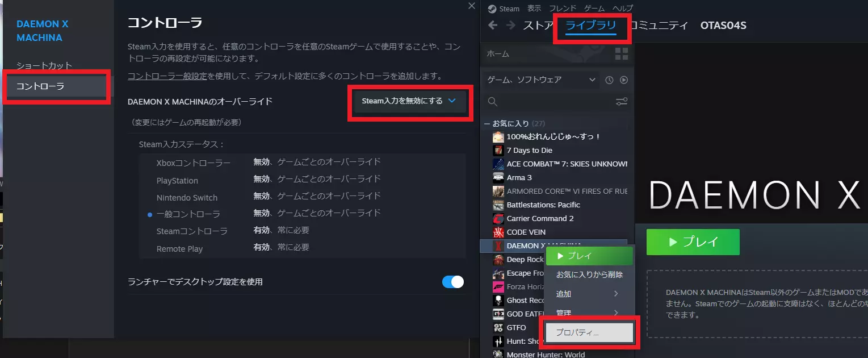The image size is (868, 358).
Task: Click the 100%おれんじじゅ～すっ！ game icon
Action: click(498, 137)
